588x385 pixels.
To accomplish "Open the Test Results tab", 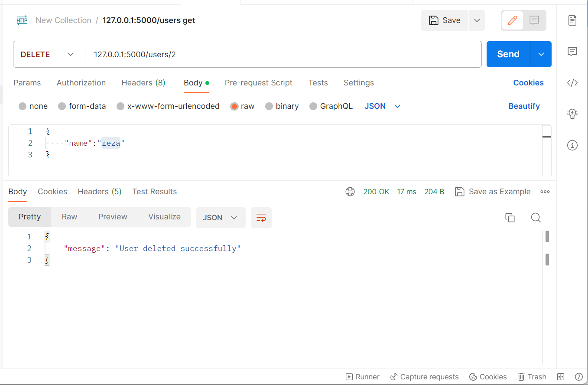I will (x=155, y=192).
